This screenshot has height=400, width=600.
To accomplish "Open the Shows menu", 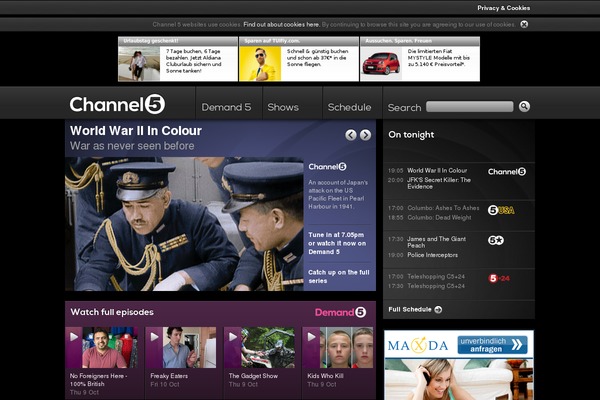I will pyautogui.click(x=283, y=107).
